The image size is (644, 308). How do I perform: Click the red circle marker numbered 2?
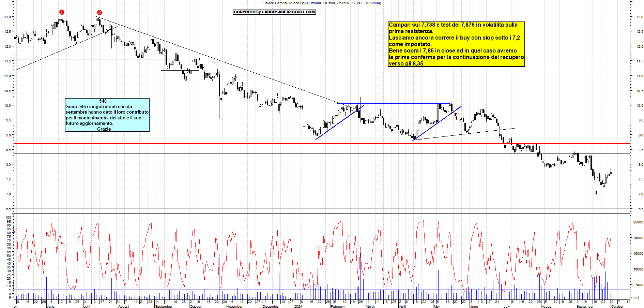click(99, 12)
